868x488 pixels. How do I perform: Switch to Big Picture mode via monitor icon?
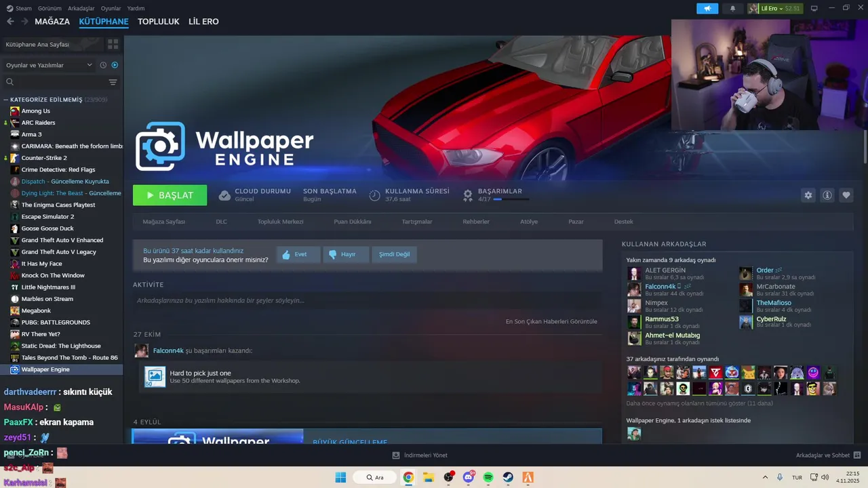(x=814, y=8)
